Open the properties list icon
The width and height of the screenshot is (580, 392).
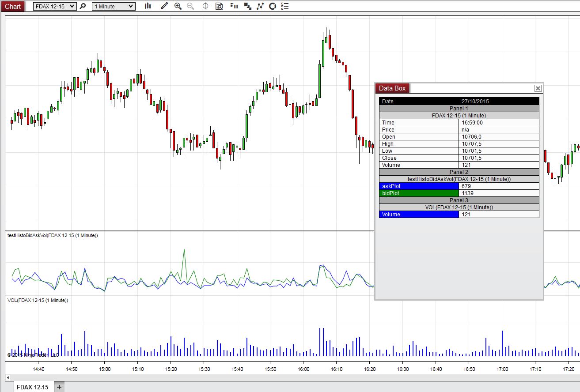pos(285,6)
